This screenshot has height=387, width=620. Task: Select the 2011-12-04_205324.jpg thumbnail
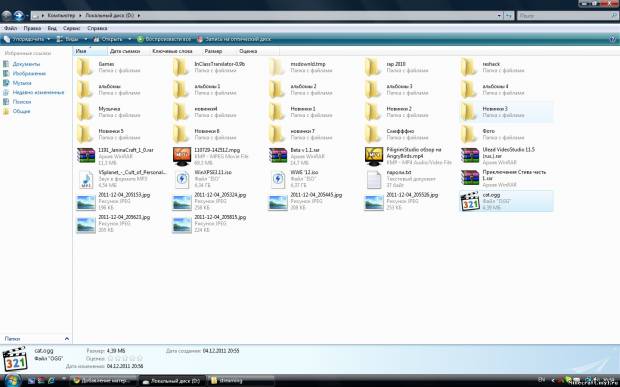point(182,202)
